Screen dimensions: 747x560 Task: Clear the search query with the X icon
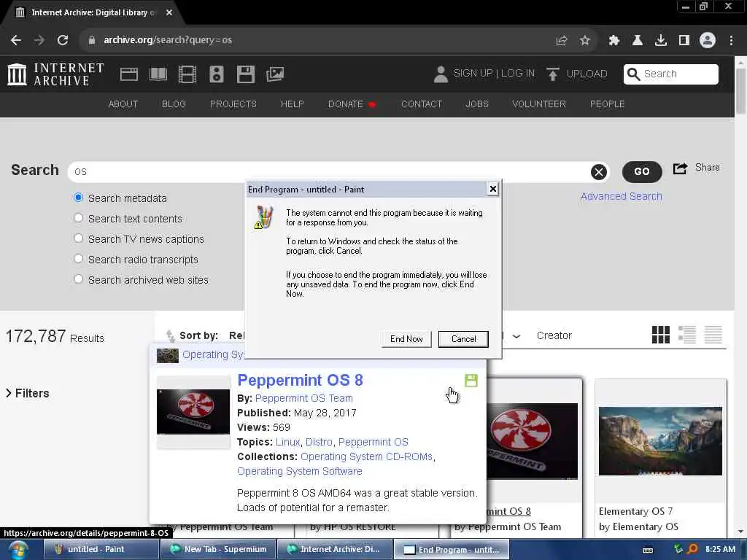point(599,172)
